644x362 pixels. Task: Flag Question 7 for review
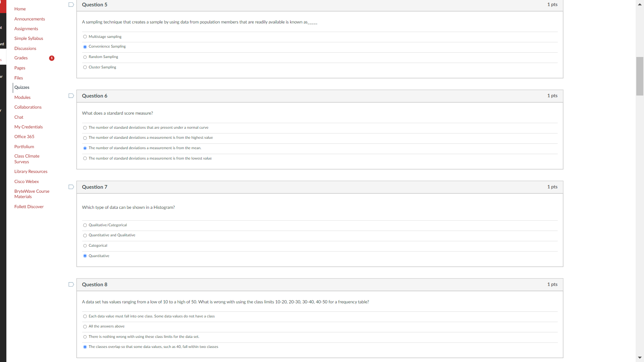(71, 187)
